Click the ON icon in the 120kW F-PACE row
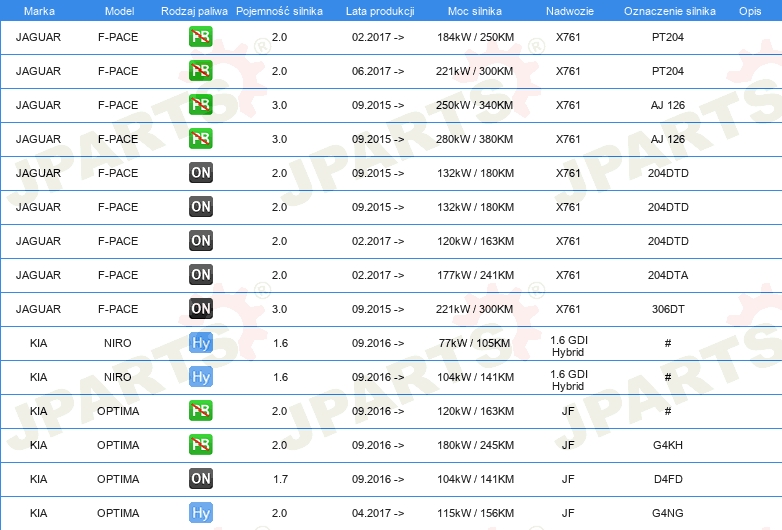 (201, 241)
